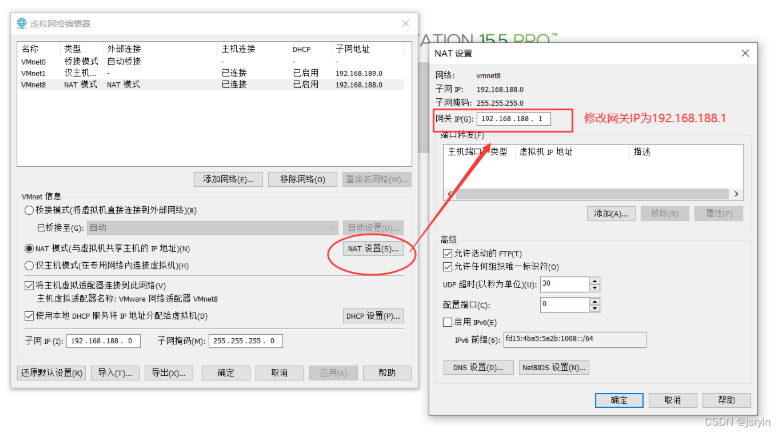Select the VMnet8 NAT network row
This screenshot has width=780, height=440.
coord(210,85)
